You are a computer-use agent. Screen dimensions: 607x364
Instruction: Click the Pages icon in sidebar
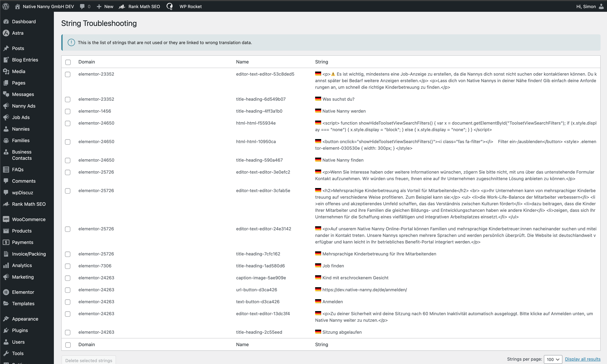pyautogui.click(x=6, y=83)
